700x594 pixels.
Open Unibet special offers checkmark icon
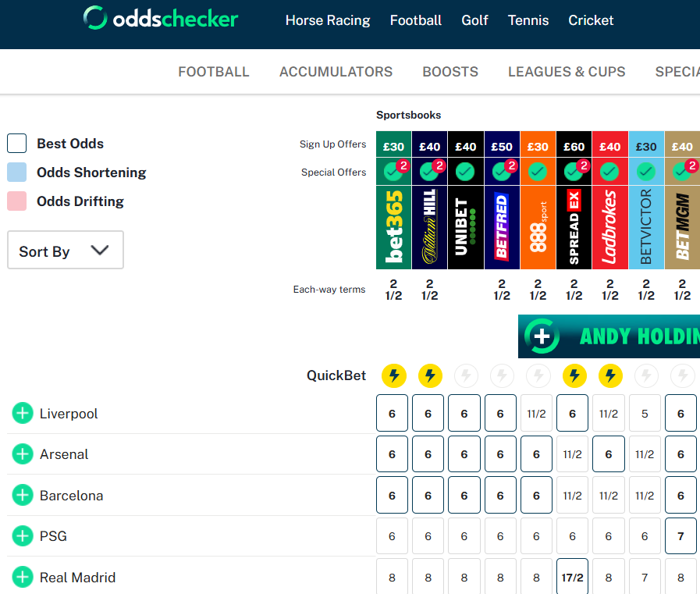click(465, 172)
